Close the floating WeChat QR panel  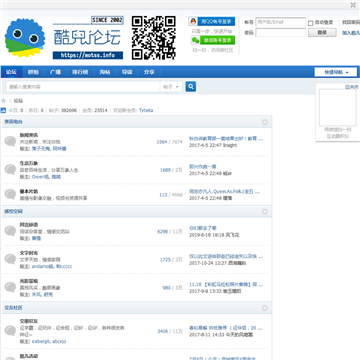(x=352, y=87)
